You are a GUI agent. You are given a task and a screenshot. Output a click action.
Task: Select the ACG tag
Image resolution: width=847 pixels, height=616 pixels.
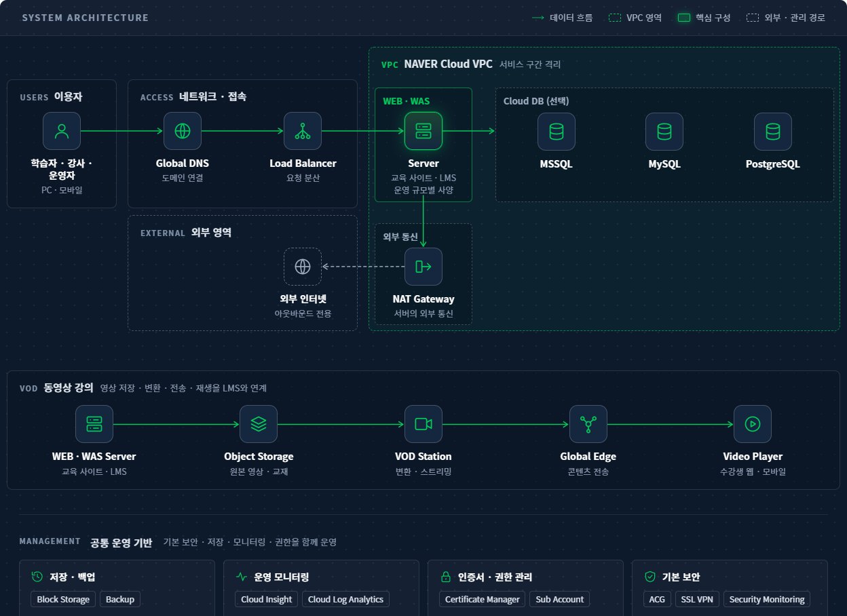657,599
